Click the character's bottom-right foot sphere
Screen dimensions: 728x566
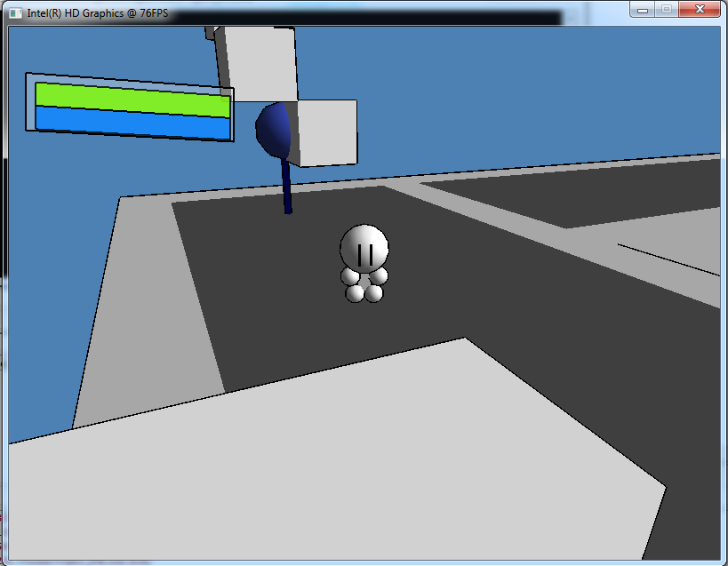374,293
